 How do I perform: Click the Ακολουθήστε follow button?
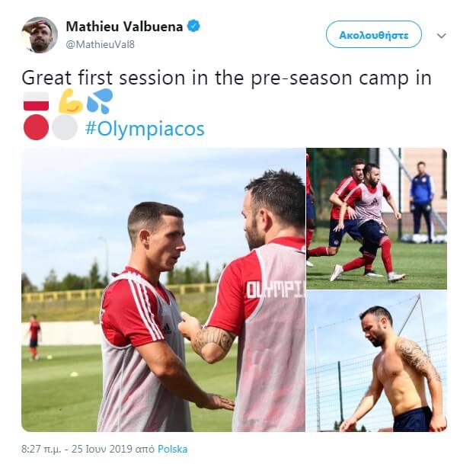[x=374, y=34]
